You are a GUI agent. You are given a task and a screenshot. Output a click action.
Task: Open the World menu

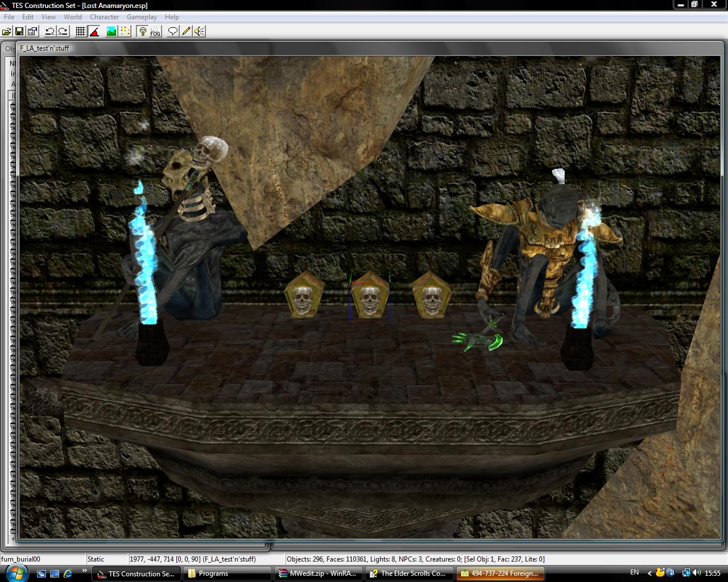point(73,17)
